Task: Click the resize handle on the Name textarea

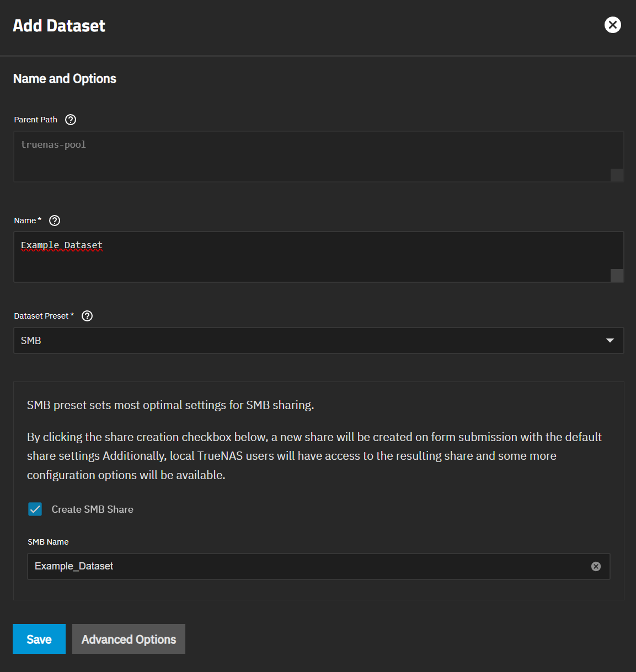Action: point(618,275)
